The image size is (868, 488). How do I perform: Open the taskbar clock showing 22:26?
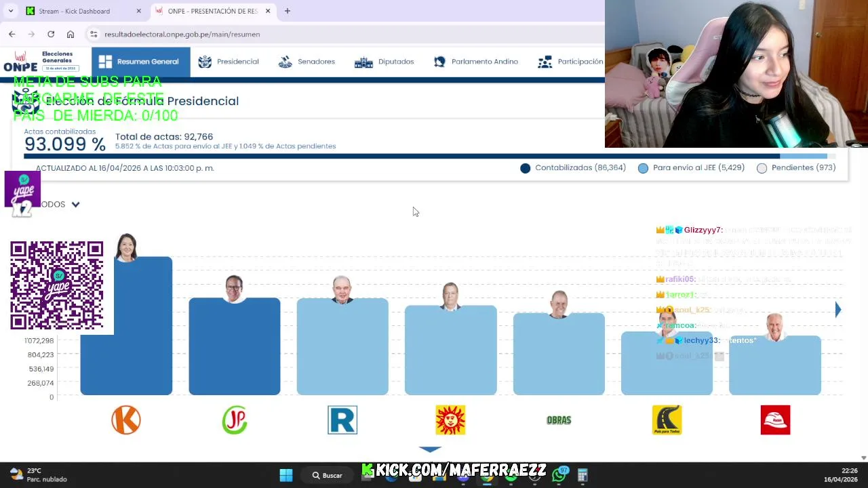(841, 474)
